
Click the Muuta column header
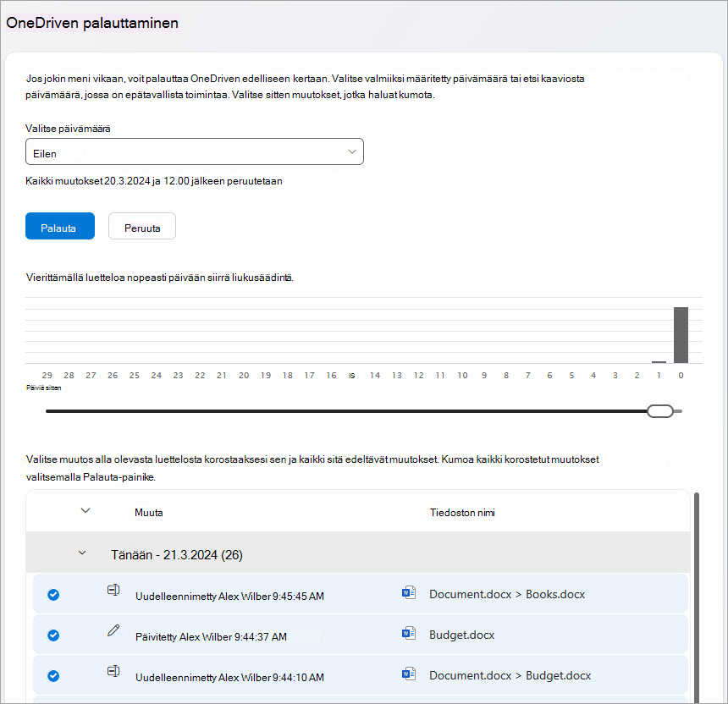click(x=149, y=512)
